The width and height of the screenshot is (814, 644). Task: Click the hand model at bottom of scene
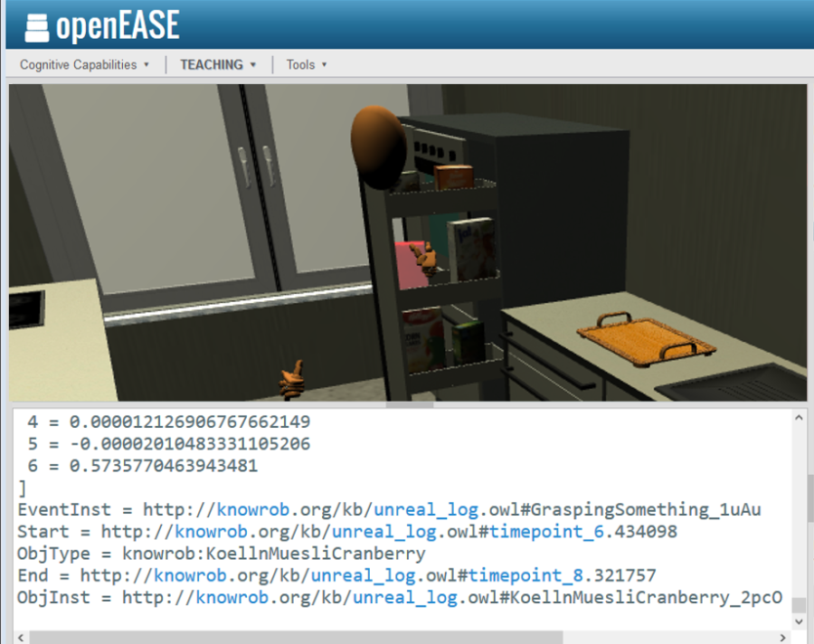coord(293,382)
